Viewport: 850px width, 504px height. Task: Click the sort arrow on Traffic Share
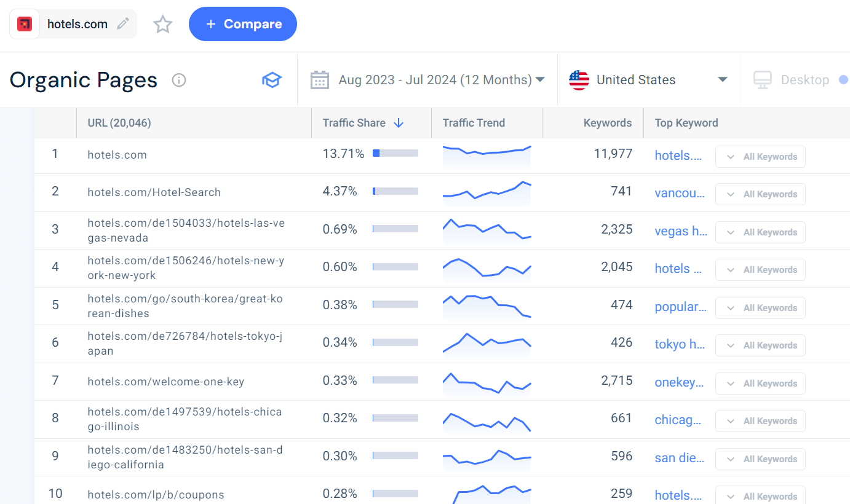(399, 122)
